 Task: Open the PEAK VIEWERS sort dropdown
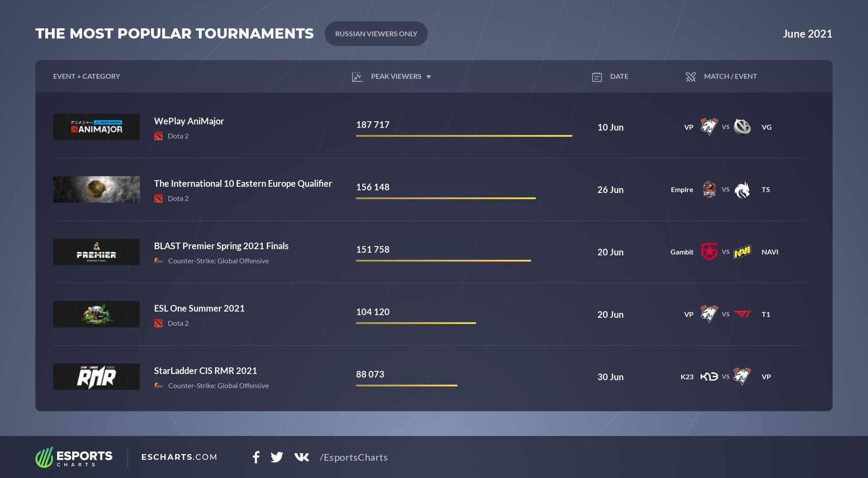428,76
